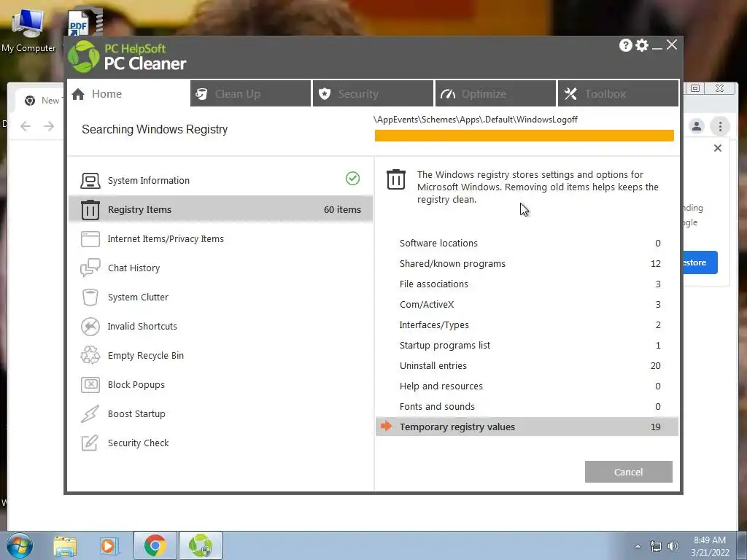747x560 pixels.
Task: Click the System Clutter bin icon
Action: coord(90,297)
